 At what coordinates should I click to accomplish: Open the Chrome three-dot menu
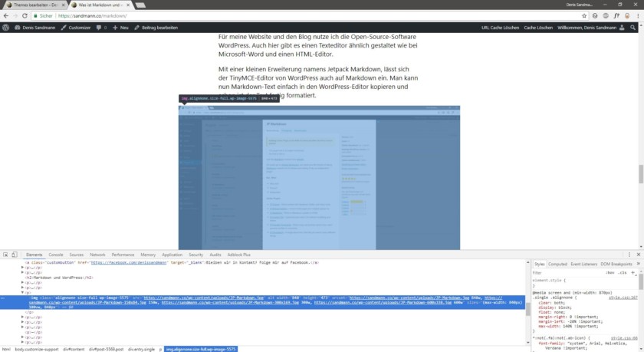[638, 15]
